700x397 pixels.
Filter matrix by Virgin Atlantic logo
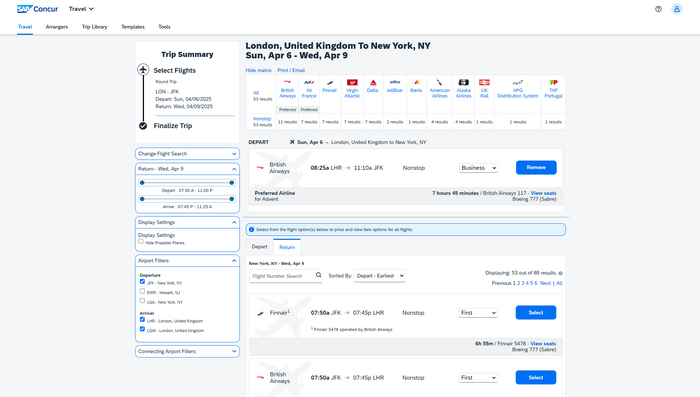(x=352, y=82)
